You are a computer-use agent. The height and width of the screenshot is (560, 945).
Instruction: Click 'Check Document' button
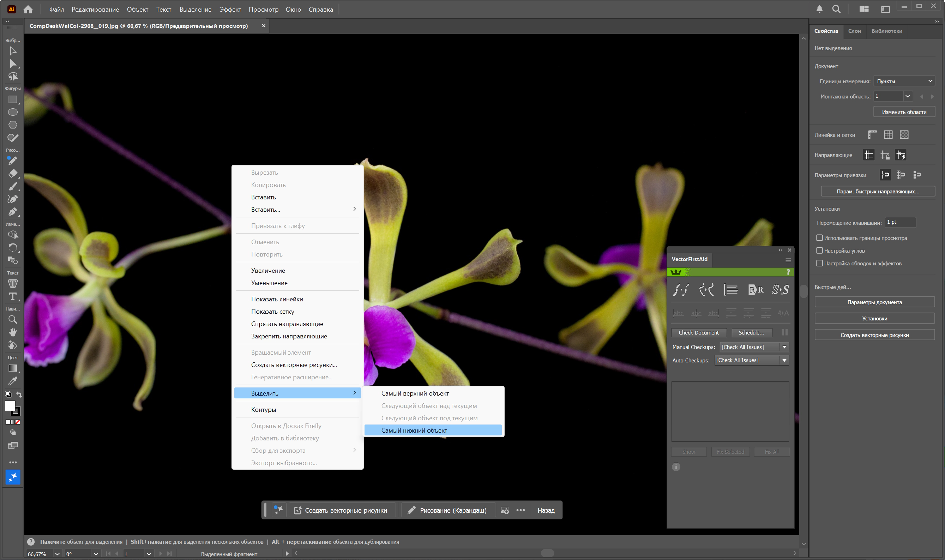click(699, 332)
